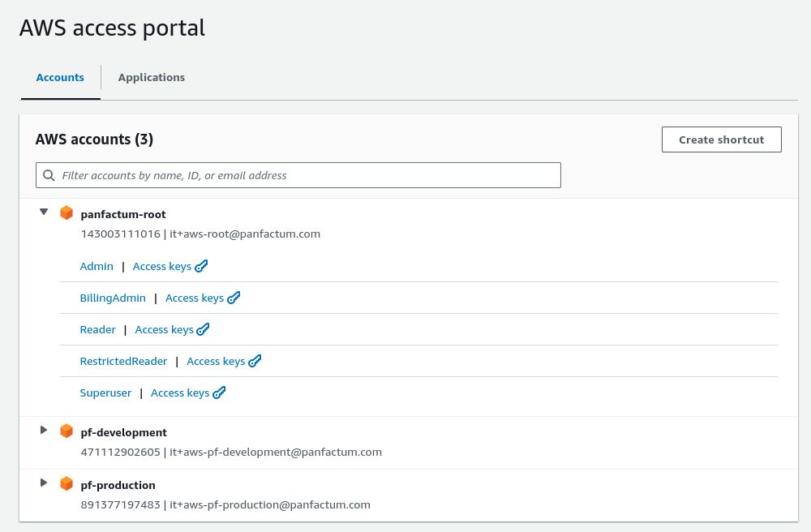Expand the pf-production account

point(44,483)
